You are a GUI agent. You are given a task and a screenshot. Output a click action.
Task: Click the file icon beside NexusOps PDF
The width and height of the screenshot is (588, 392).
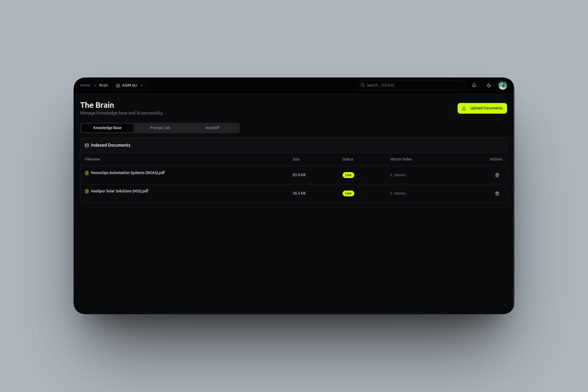click(x=87, y=173)
